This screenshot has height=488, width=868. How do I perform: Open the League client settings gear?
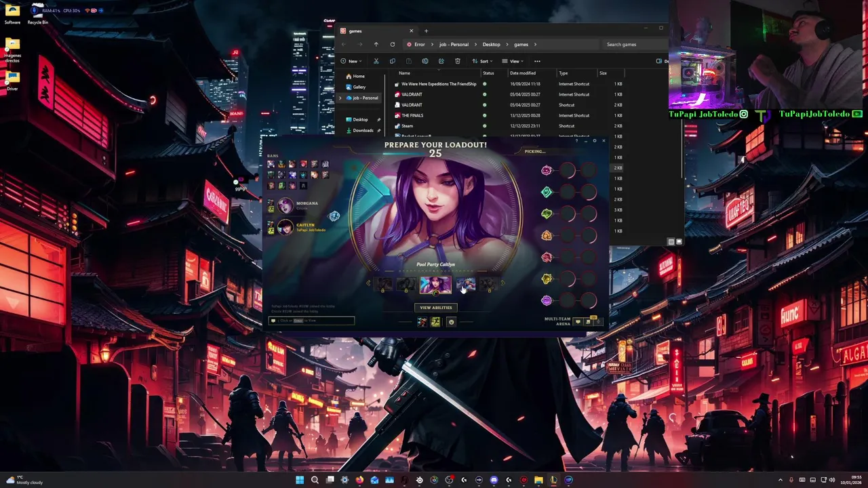pos(594,141)
